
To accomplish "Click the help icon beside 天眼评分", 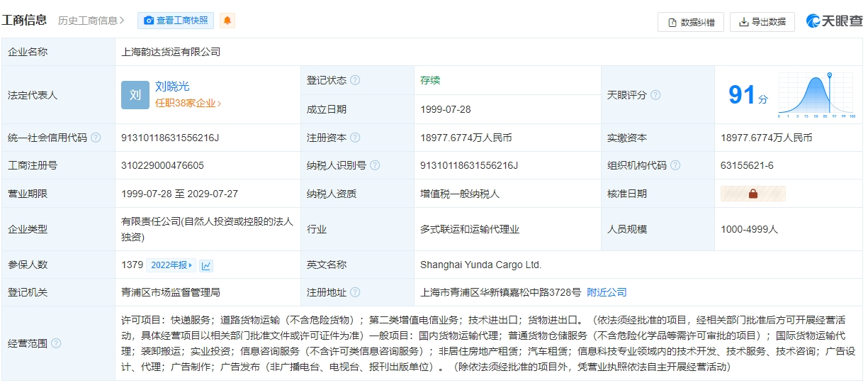I will 655,94.
